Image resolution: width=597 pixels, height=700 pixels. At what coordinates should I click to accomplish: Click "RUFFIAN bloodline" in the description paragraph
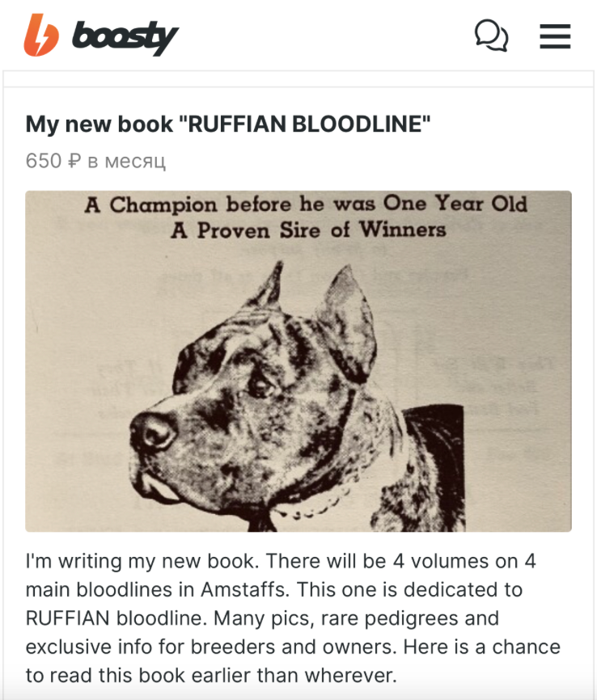click(x=116, y=618)
